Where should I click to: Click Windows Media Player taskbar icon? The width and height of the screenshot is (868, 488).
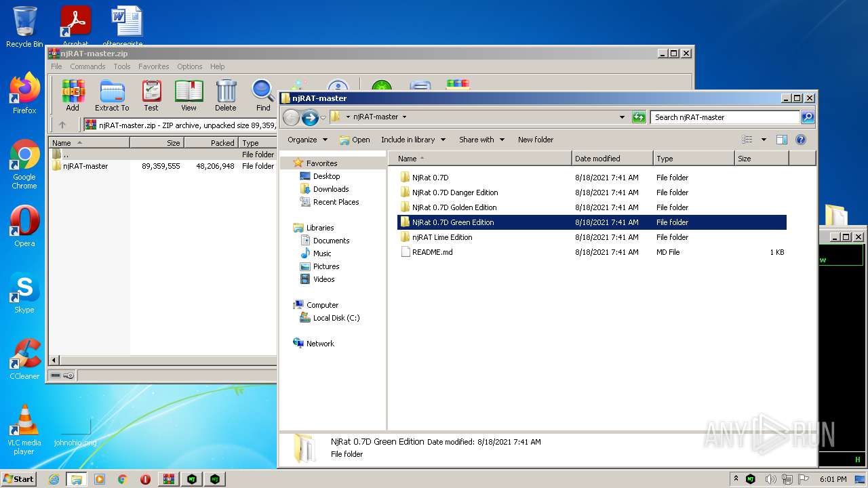click(100, 479)
